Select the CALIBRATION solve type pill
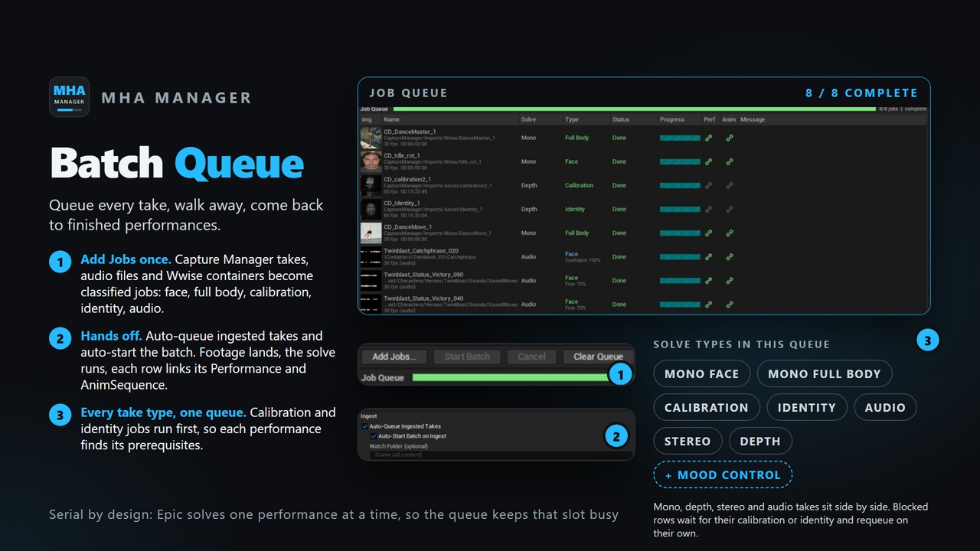The height and width of the screenshot is (551, 980). click(707, 408)
